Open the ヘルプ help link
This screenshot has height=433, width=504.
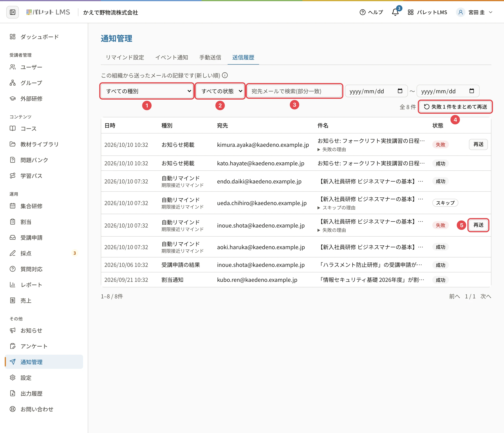[371, 12]
